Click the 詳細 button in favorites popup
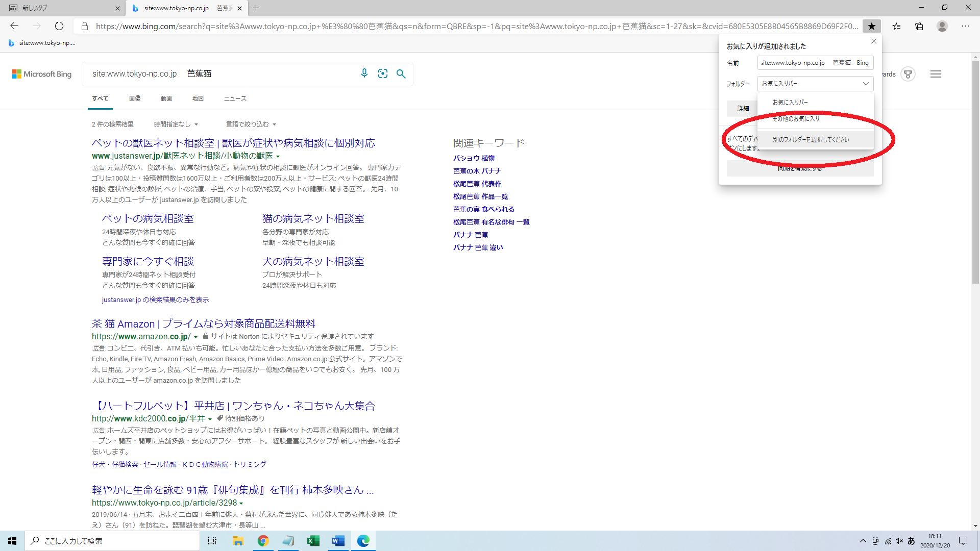This screenshot has width=980, height=551. (x=743, y=108)
